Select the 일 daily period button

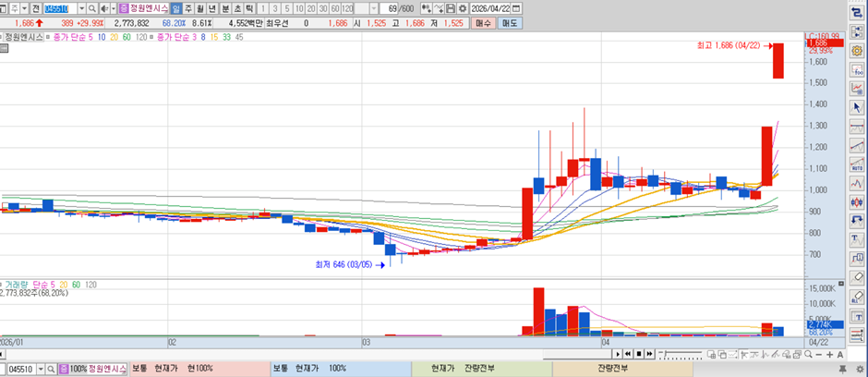click(x=176, y=9)
